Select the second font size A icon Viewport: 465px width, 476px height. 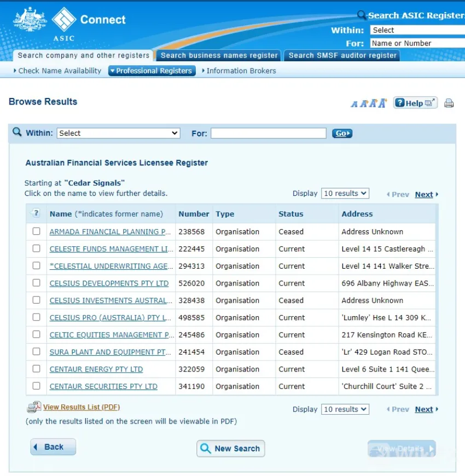tap(364, 103)
